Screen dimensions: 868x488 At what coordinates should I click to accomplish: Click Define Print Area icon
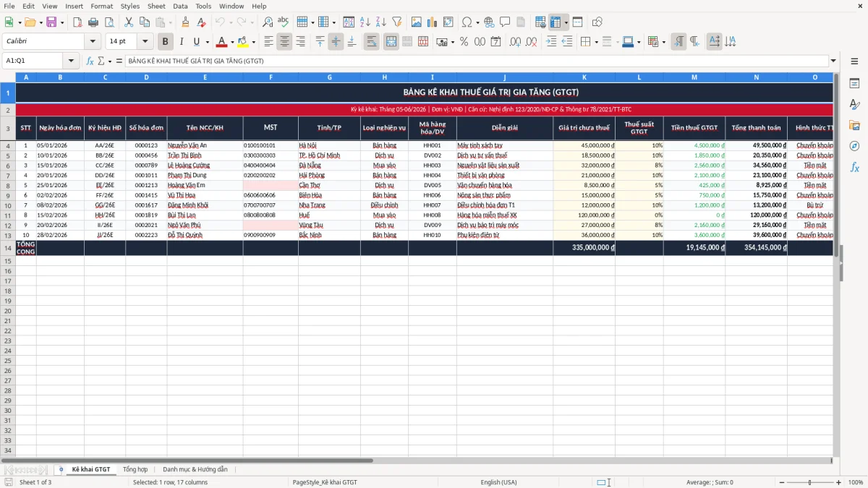[540, 22]
